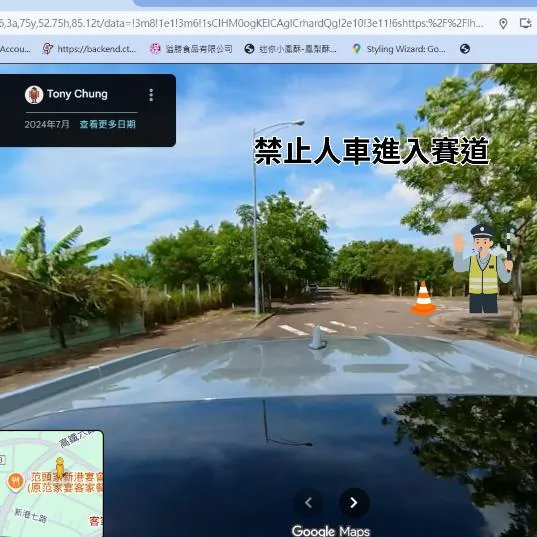Go to previous Street View image arrow

(308, 502)
